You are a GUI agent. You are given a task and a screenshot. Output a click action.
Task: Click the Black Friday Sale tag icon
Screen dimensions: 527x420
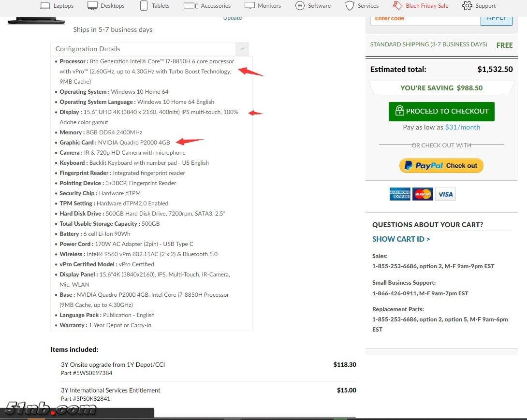(397, 6)
